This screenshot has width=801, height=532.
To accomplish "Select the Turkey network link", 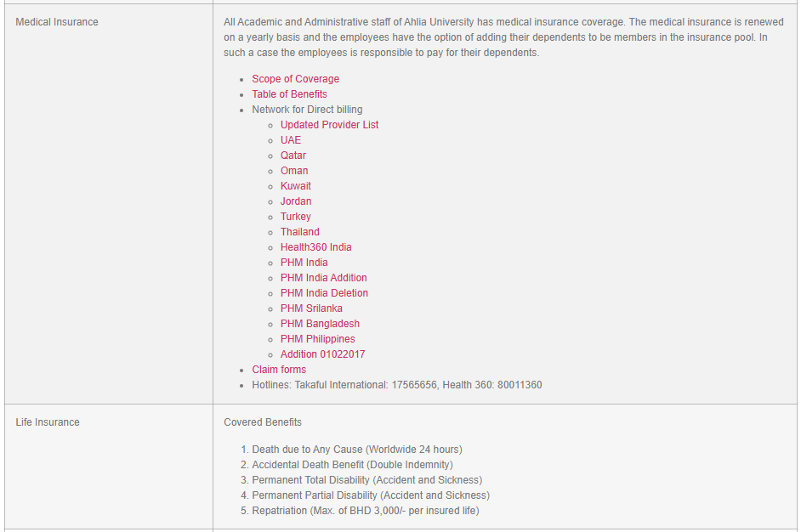I will point(295,216).
